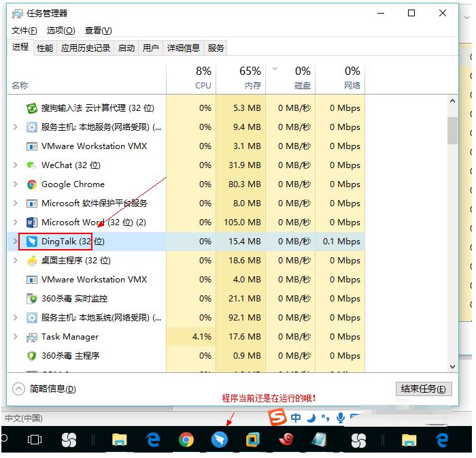Click the 任务管理器 title bar icon
The width and height of the screenshot is (476, 458).
(17, 14)
